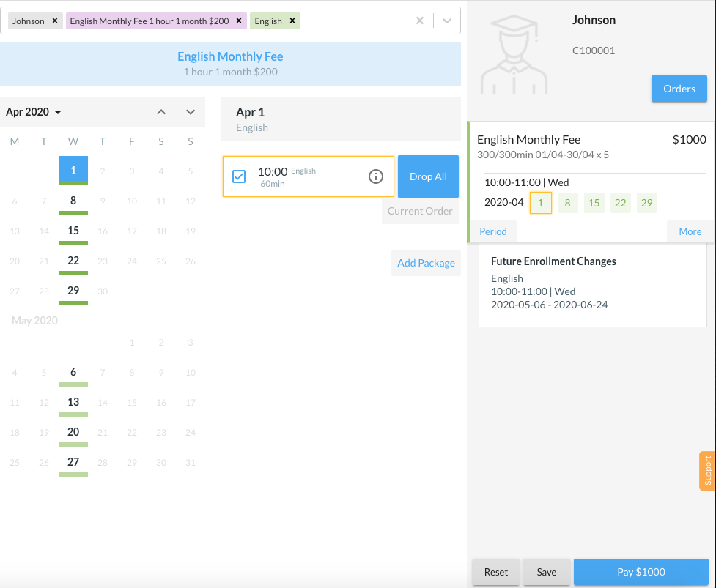
Task: Open the info icon for 10:00 class
Action: click(x=375, y=176)
